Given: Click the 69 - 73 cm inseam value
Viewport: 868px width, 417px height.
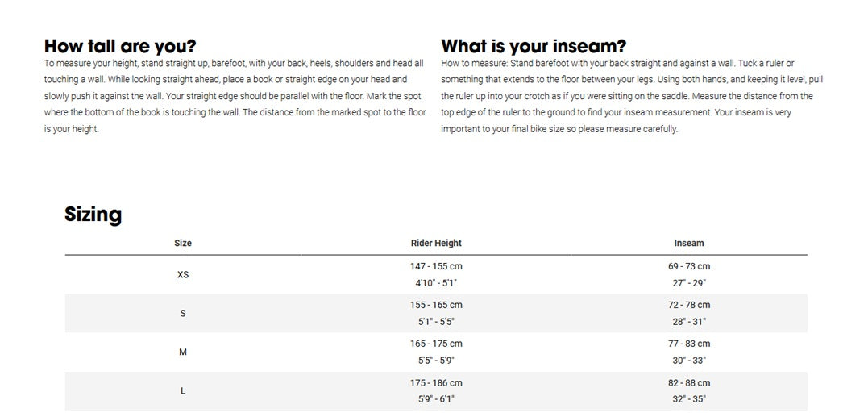Looking at the screenshot, I should [689, 266].
